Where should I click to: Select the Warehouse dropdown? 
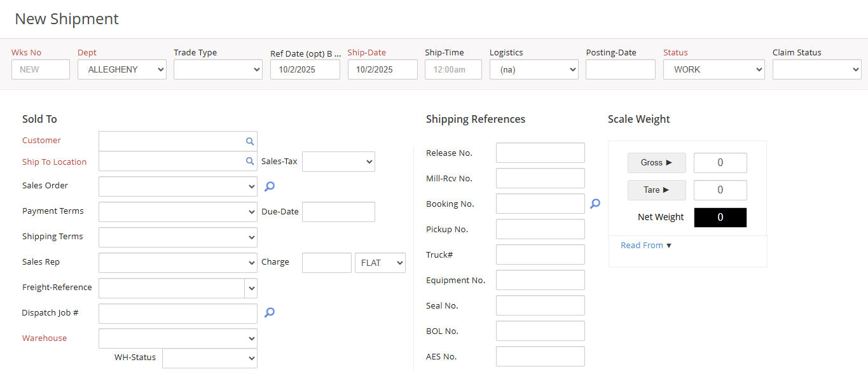click(178, 338)
